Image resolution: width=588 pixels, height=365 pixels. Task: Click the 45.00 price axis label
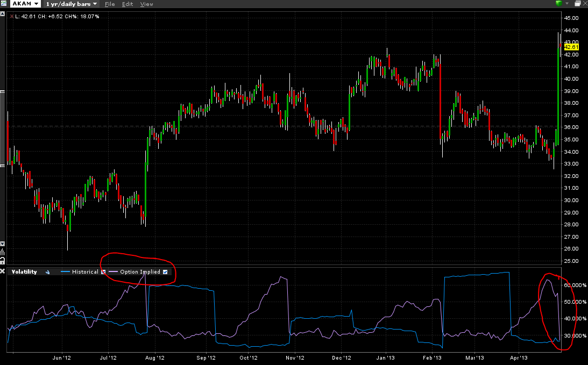(x=571, y=18)
